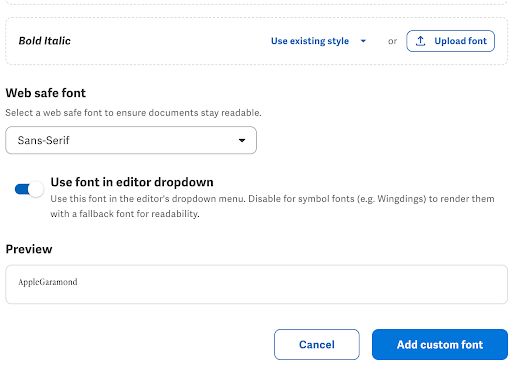Click the caret arrow in the Sans-Serif combo box
The height and width of the screenshot is (386, 512).
tap(242, 140)
